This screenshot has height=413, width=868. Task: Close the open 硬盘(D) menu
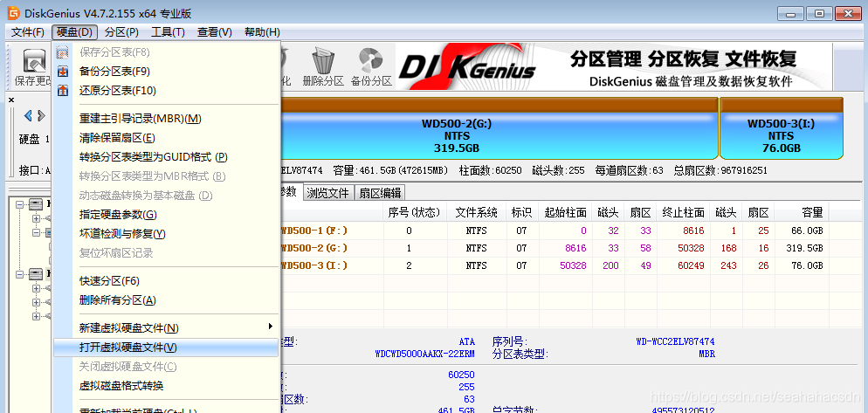tap(75, 32)
